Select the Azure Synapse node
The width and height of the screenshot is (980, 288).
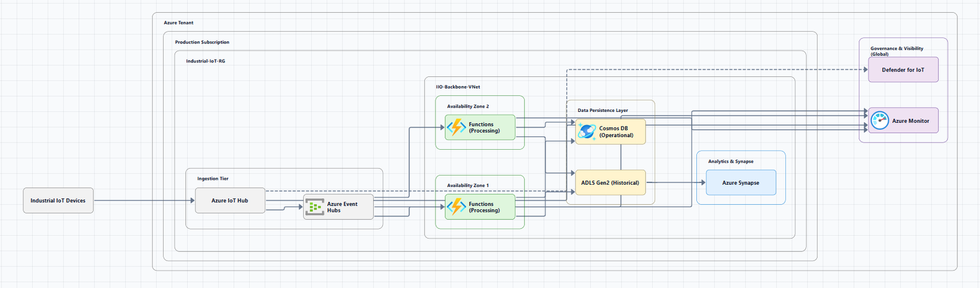click(x=741, y=183)
